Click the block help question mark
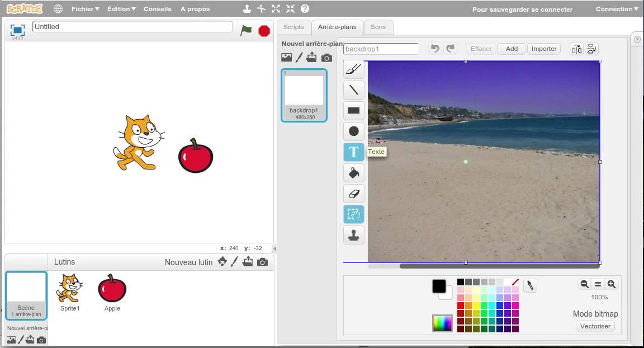The image size is (644, 348). tap(305, 8)
